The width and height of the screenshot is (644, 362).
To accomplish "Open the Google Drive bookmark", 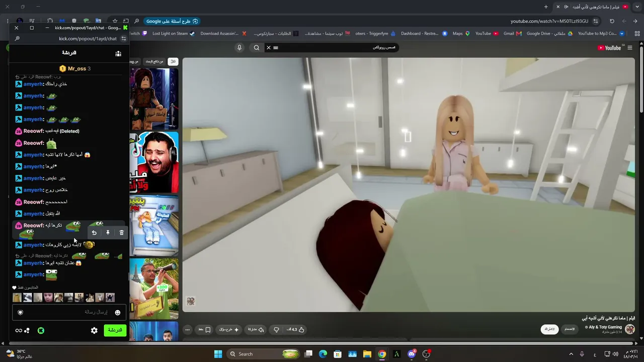I will [550, 34].
